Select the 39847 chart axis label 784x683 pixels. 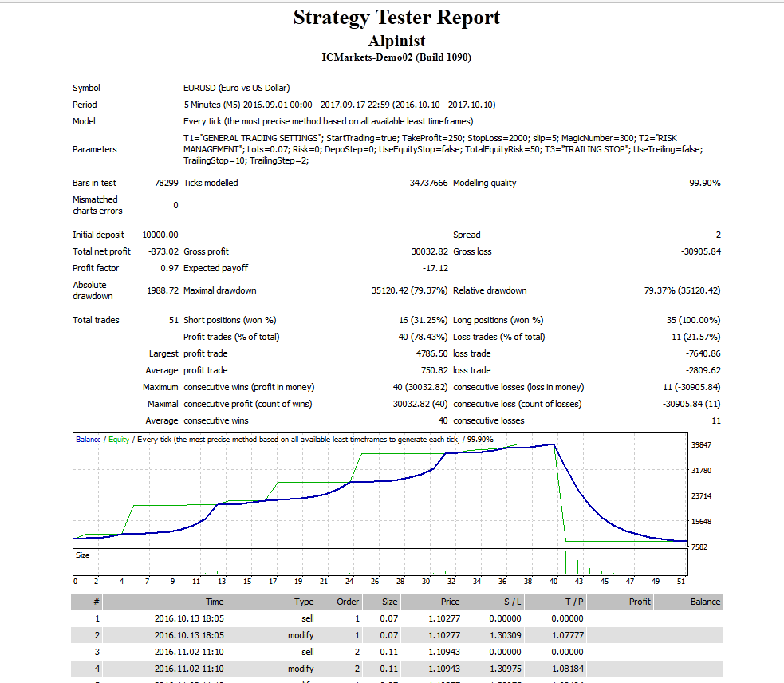701,444
